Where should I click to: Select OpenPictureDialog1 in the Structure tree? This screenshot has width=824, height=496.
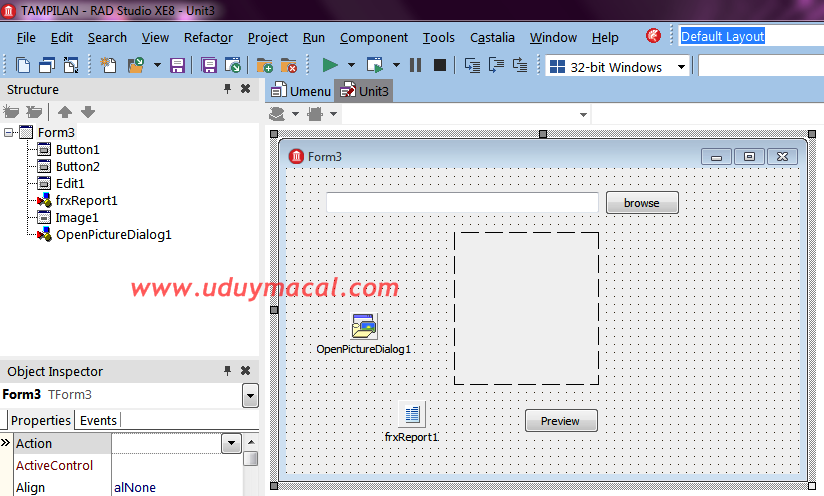click(x=114, y=235)
